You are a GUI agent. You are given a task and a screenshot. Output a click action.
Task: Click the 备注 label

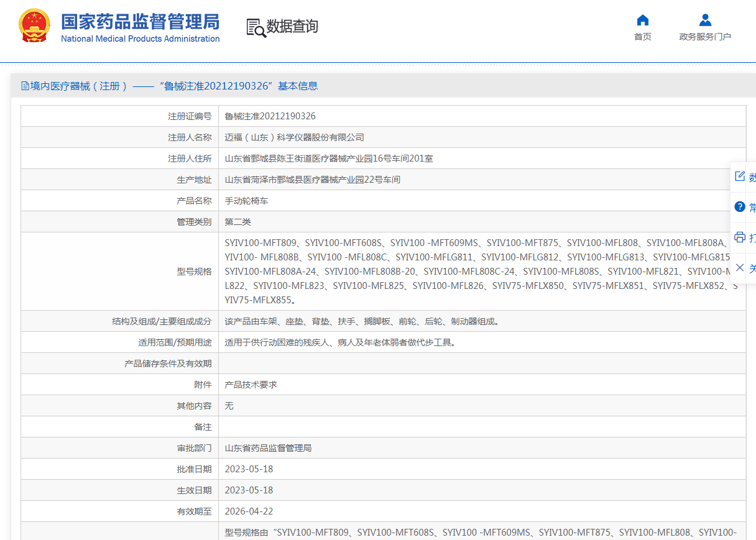(203, 427)
